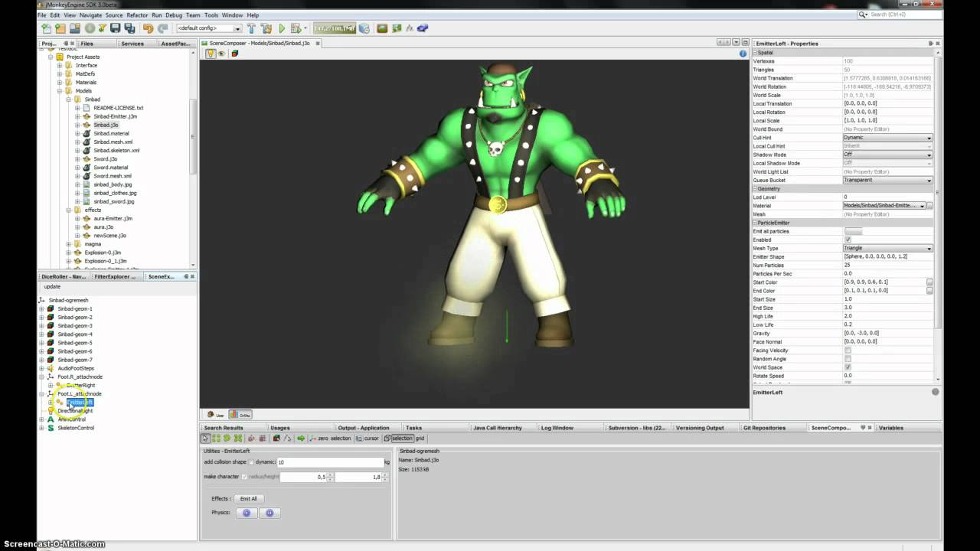The width and height of the screenshot is (980, 551).
Task: Toggle the Random Angle checkbox
Action: (x=848, y=359)
